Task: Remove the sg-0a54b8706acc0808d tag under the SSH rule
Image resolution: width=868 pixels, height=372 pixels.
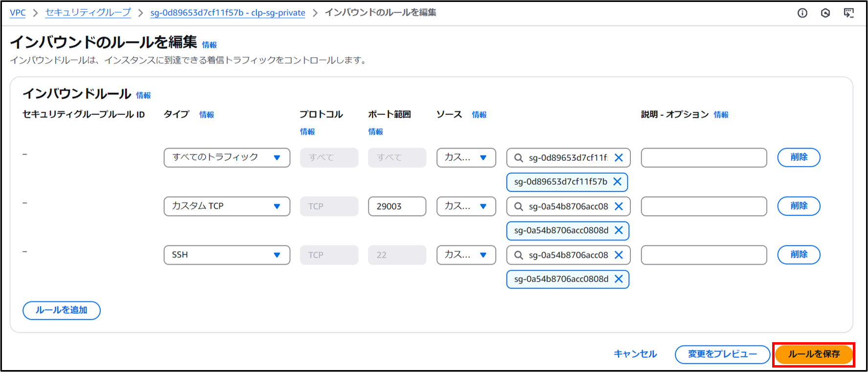Action: 619,279
